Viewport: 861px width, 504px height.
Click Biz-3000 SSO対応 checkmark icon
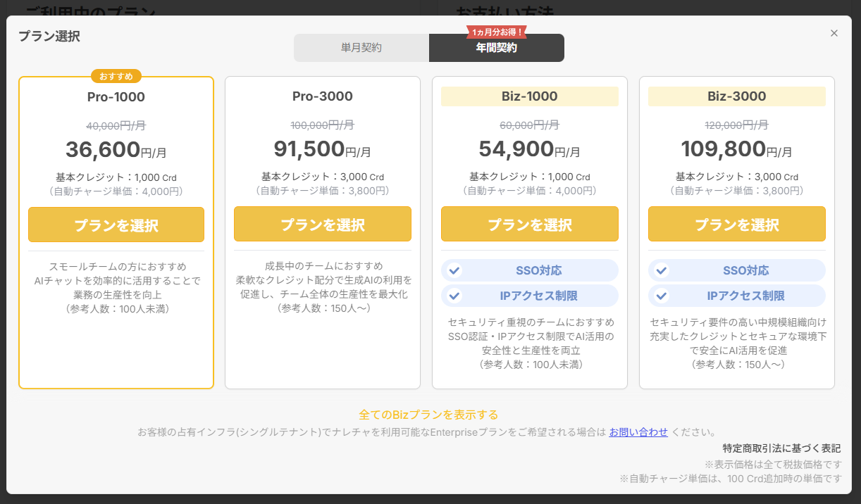coord(662,270)
